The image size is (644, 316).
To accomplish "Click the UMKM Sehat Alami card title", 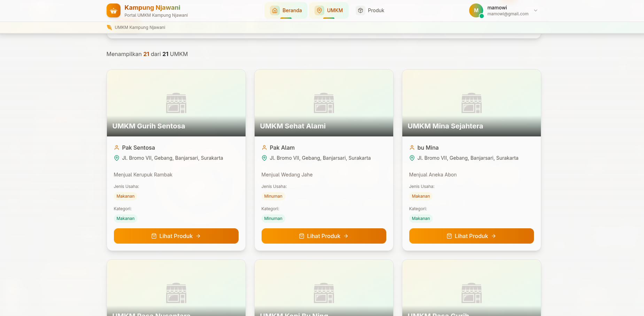I will click(x=293, y=126).
